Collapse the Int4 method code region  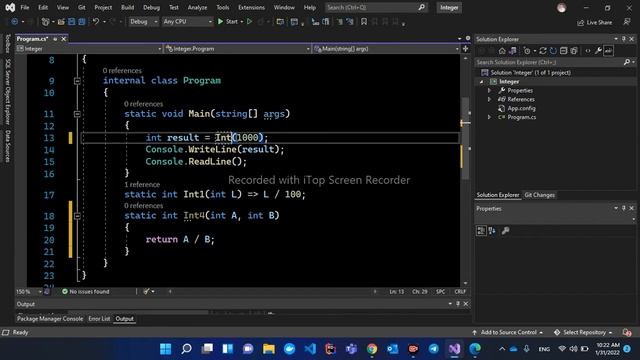[x=77, y=216]
